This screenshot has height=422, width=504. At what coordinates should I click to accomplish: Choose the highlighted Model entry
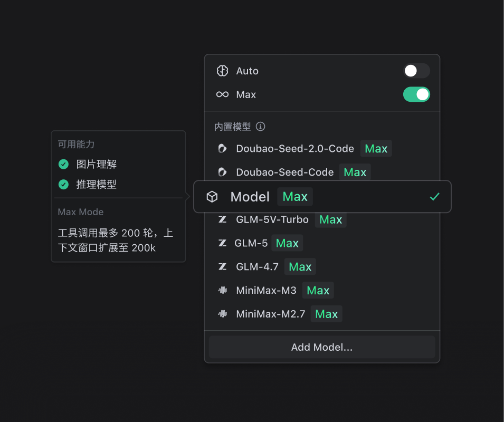pos(322,197)
